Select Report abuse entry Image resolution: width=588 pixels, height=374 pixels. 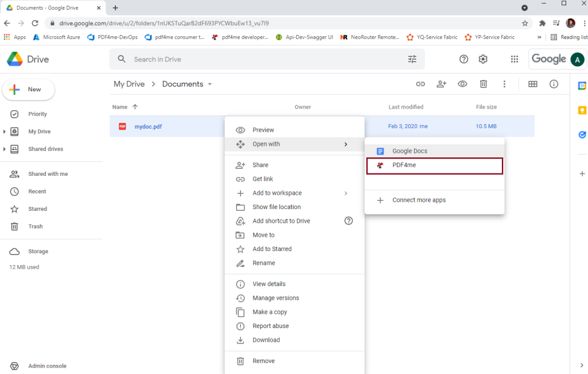click(295, 326)
